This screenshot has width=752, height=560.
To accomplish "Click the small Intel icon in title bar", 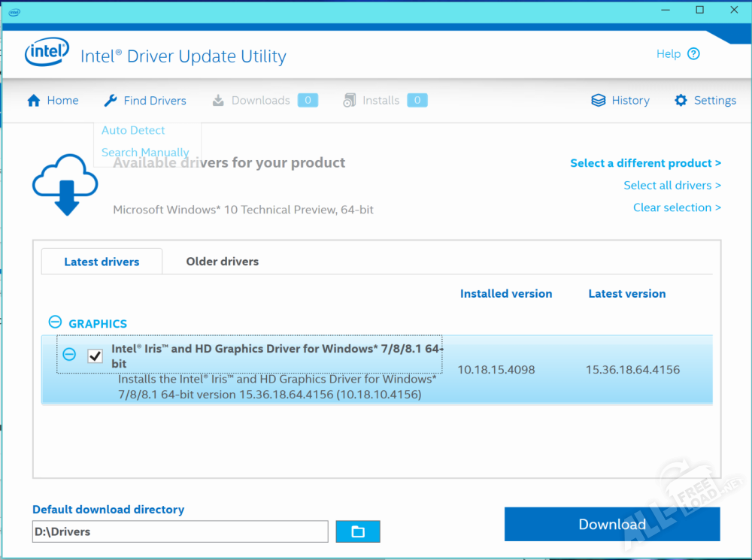I will (x=14, y=12).
